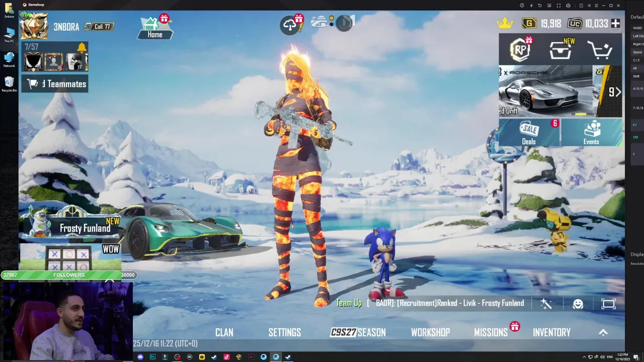The image size is (644, 362).
Task: Open the Royale Pass RP icon
Action: tap(520, 49)
